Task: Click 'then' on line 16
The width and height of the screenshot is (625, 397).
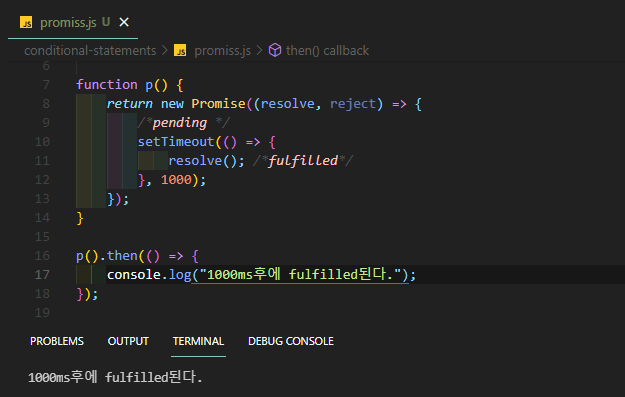Action: (122, 255)
